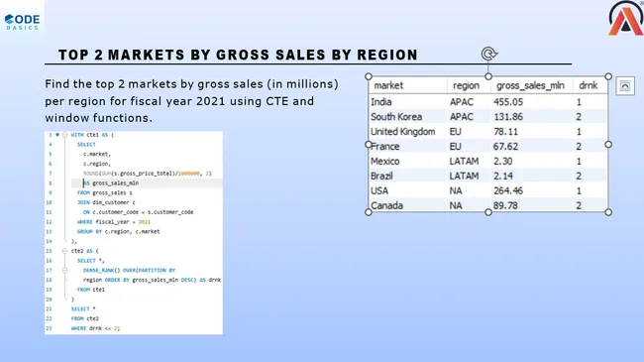The height and width of the screenshot is (362, 644).
Task: Select the 'South Korea' cell
Action: (x=396, y=117)
